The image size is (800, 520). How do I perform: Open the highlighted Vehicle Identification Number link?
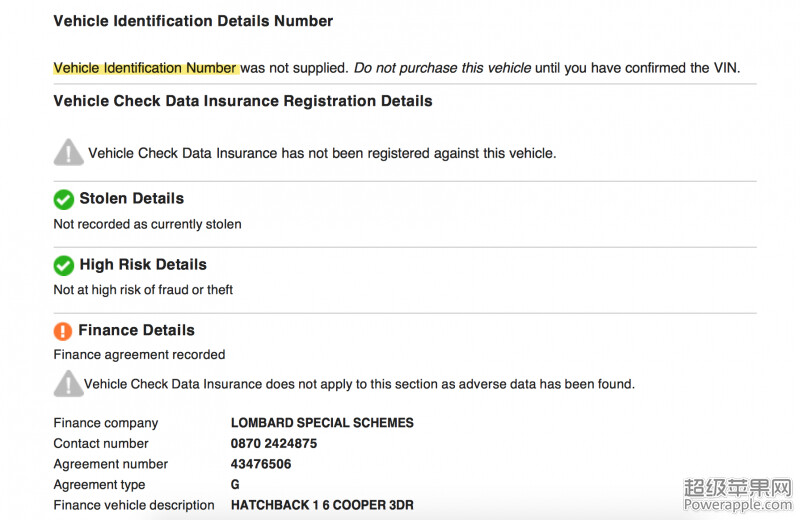click(145, 68)
